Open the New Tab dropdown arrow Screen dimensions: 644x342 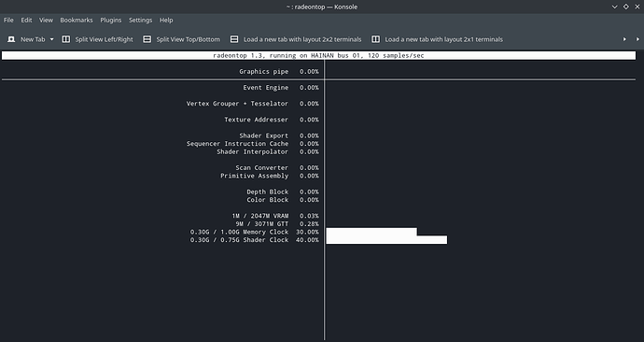[x=51, y=39]
